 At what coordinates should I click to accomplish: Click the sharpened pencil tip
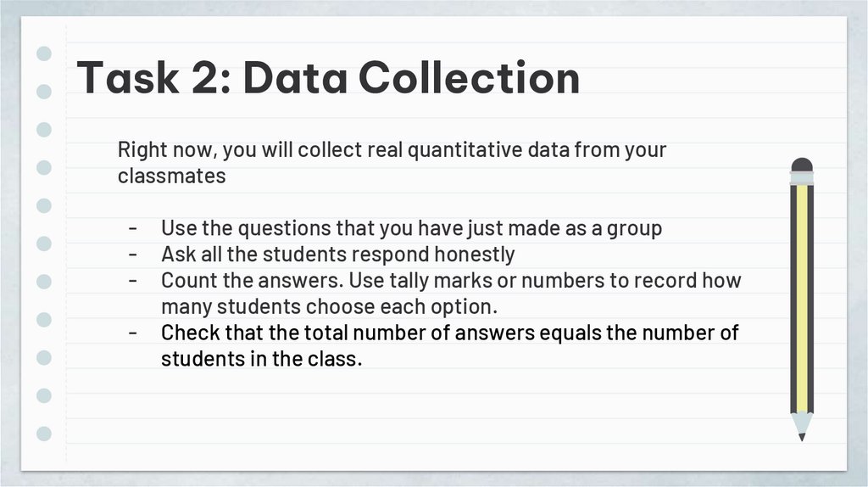click(801, 436)
